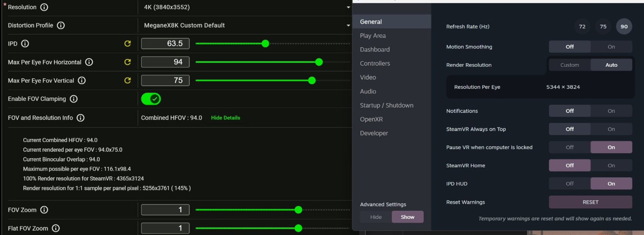Enable SteamVR Always on Top

(611, 129)
